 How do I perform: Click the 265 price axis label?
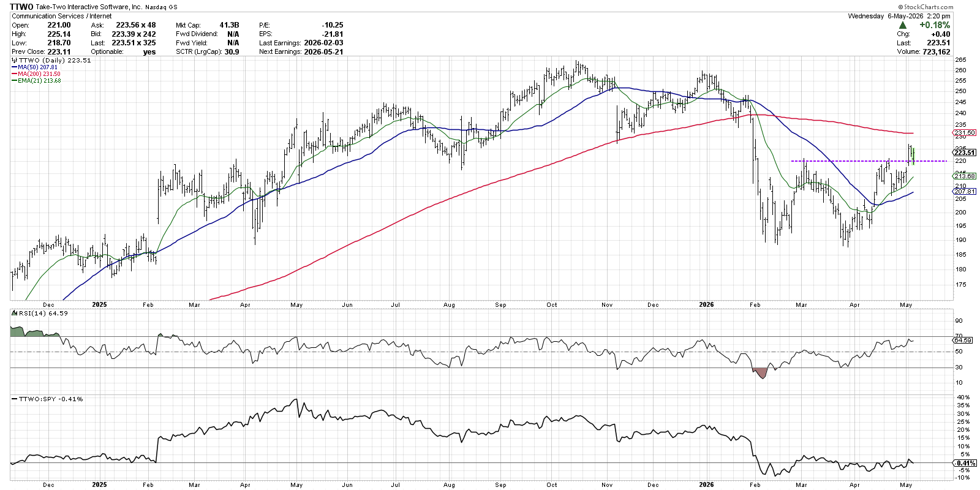960,60
